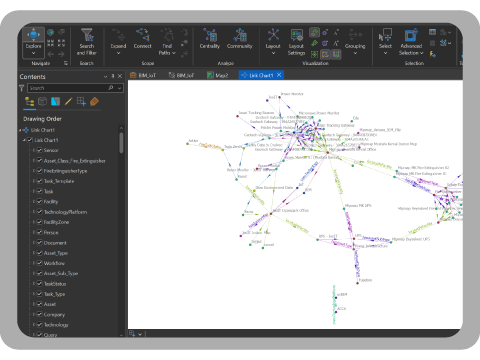The height and width of the screenshot is (360, 480).
Task: Open the Grouping dropdown menu
Action: click(355, 53)
